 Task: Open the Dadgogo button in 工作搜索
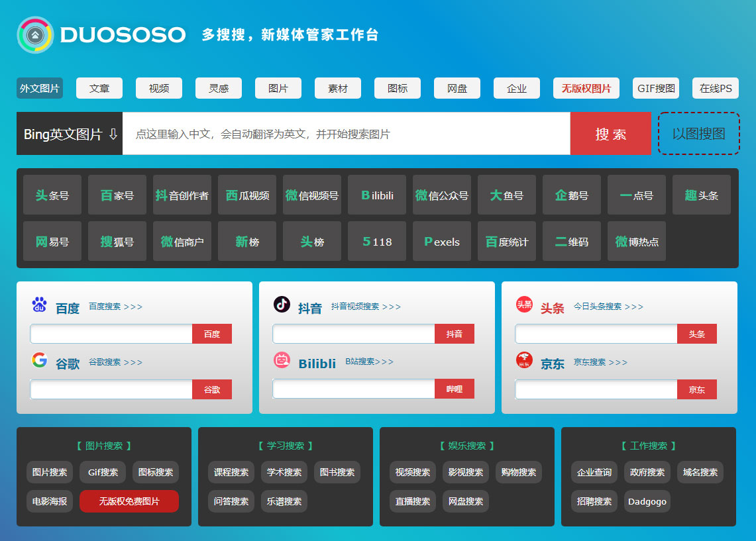pyautogui.click(x=647, y=501)
